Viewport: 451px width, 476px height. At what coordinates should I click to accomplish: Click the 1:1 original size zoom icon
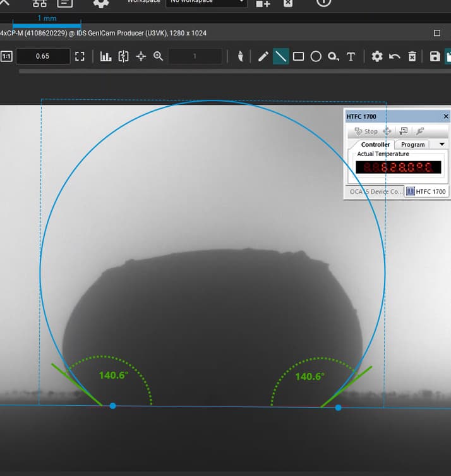pos(6,56)
